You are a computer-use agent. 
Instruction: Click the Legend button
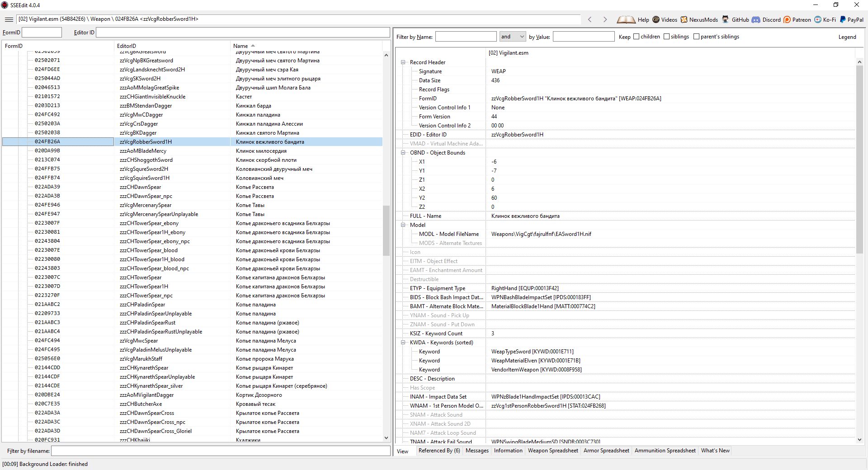tap(847, 37)
